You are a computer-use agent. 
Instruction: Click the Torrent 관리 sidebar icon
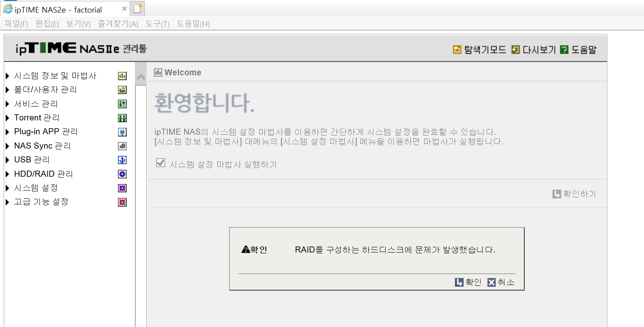[122, 118]
